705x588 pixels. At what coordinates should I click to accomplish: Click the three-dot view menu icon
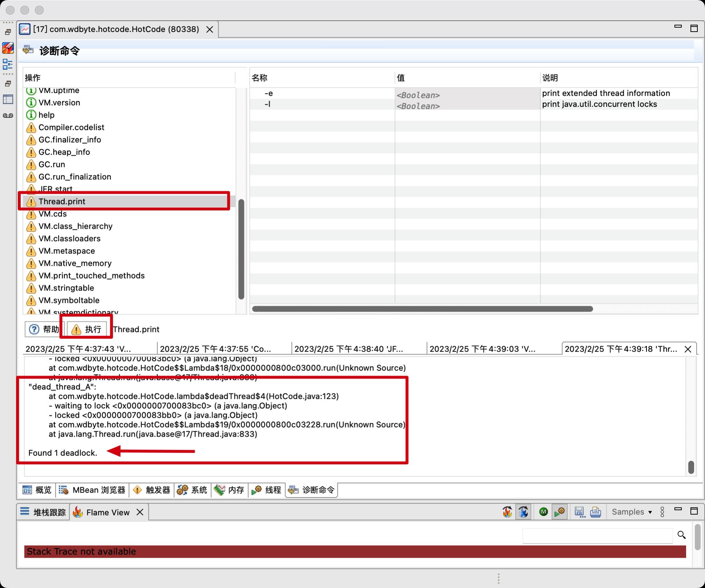(x=662, y=512)
